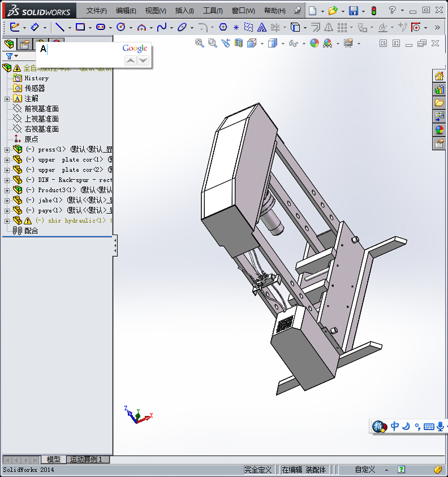The image size is (448, 477).
Task: Select the 原点 origin item
Action: [31, 140]
